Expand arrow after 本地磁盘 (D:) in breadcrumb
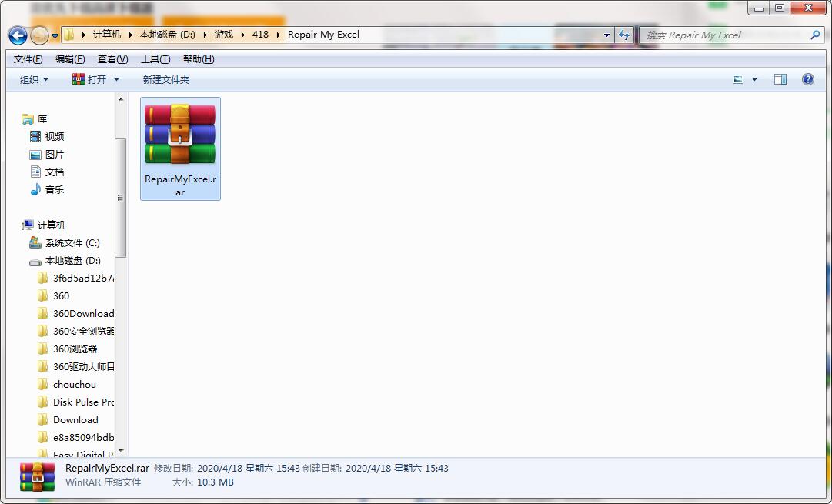The width and height of the screenshot is (832, 504). [x=205, y=35]
